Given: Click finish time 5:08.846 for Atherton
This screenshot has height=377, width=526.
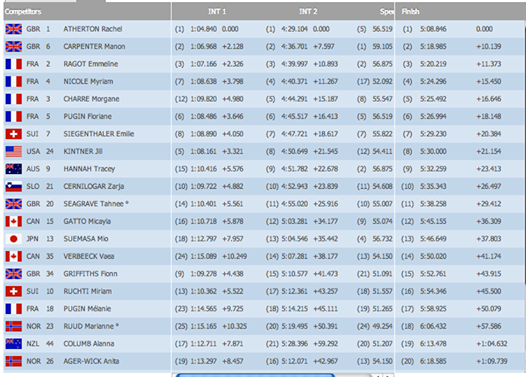Looking at the screenshot, I should [433, 29].
